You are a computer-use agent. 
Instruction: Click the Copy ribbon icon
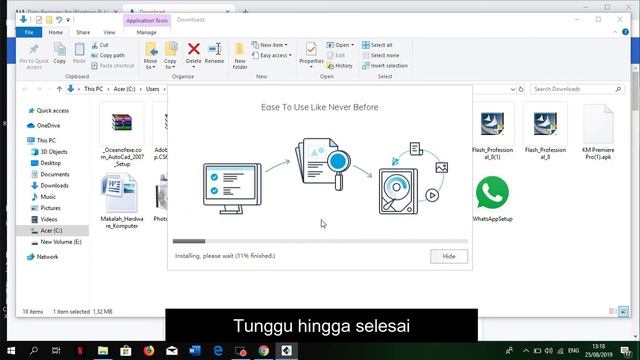(60, 53)
